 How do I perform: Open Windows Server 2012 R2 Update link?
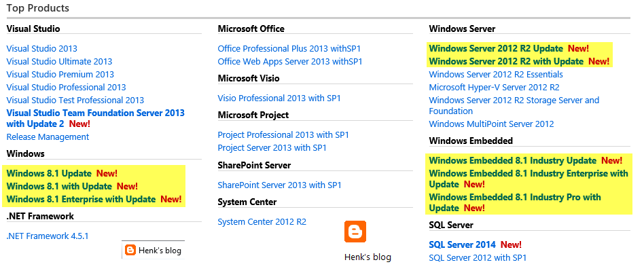point(496,48)
